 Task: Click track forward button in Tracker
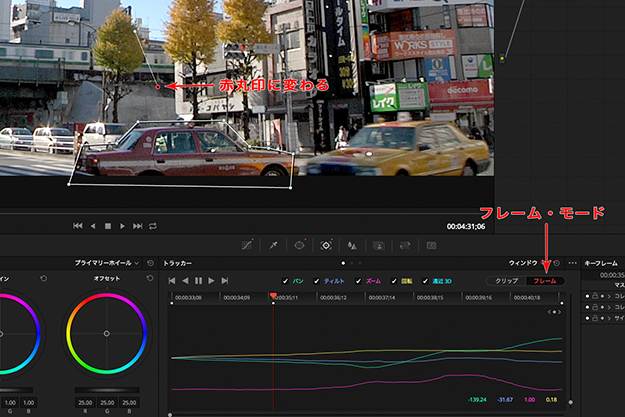pos(211,281)
